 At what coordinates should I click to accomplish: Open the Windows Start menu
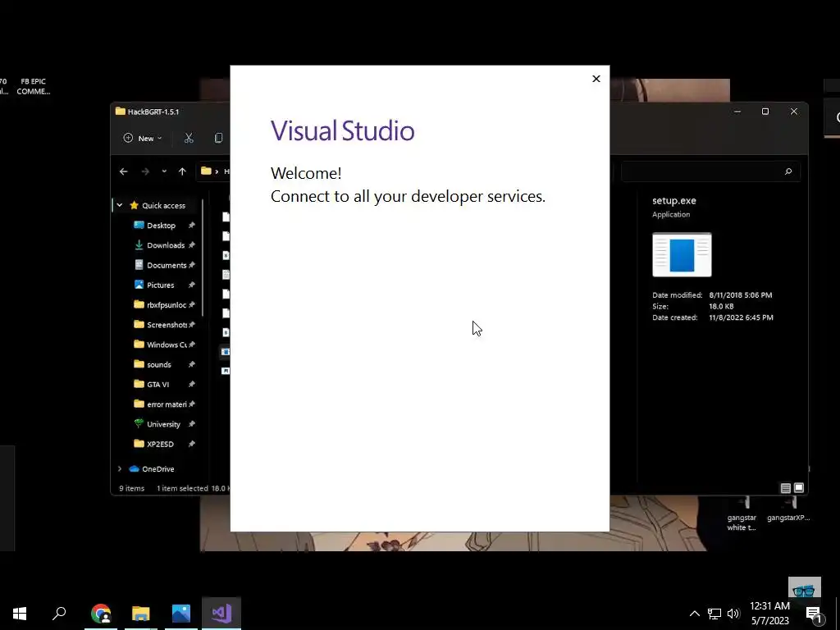(20, 614)
